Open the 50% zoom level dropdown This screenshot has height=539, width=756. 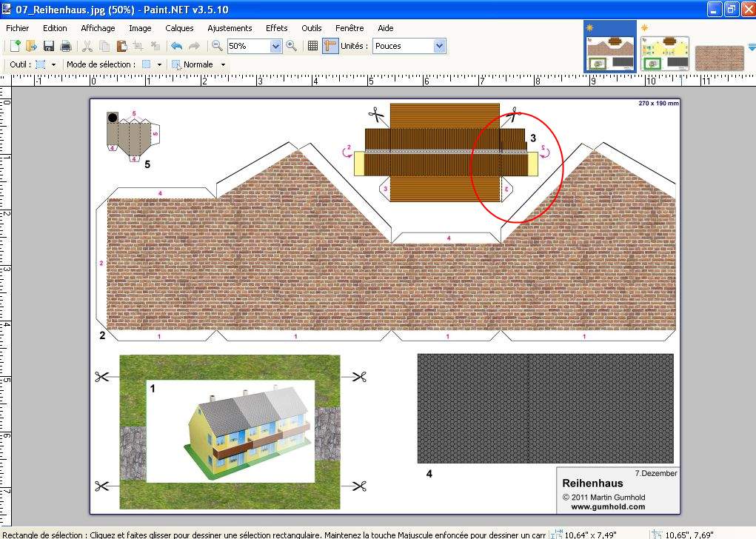point(276,46)
